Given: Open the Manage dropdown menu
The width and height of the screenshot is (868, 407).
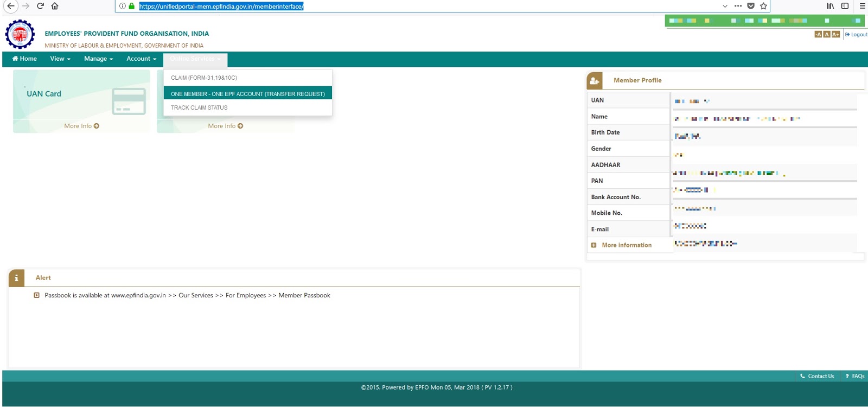Looking at the screenshot, I should coord(98,59).
